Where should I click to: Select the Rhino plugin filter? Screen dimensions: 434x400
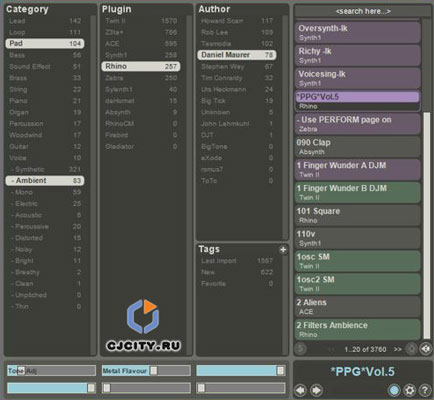141,66
